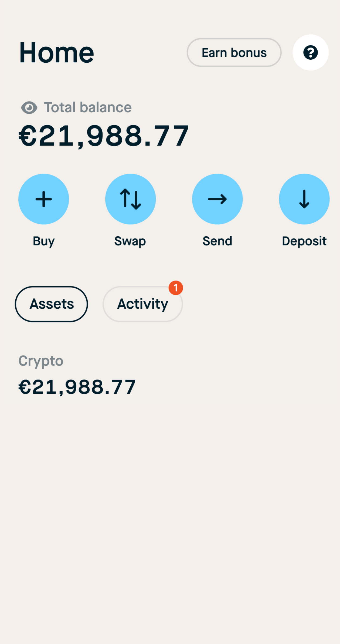Click the Send text label
The height and width of the screenshot is (644, 340).
click(217, 241)
